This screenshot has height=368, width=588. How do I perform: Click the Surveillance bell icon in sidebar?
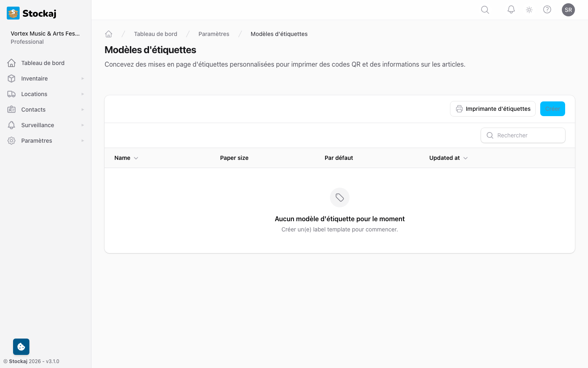click(12, 125)
